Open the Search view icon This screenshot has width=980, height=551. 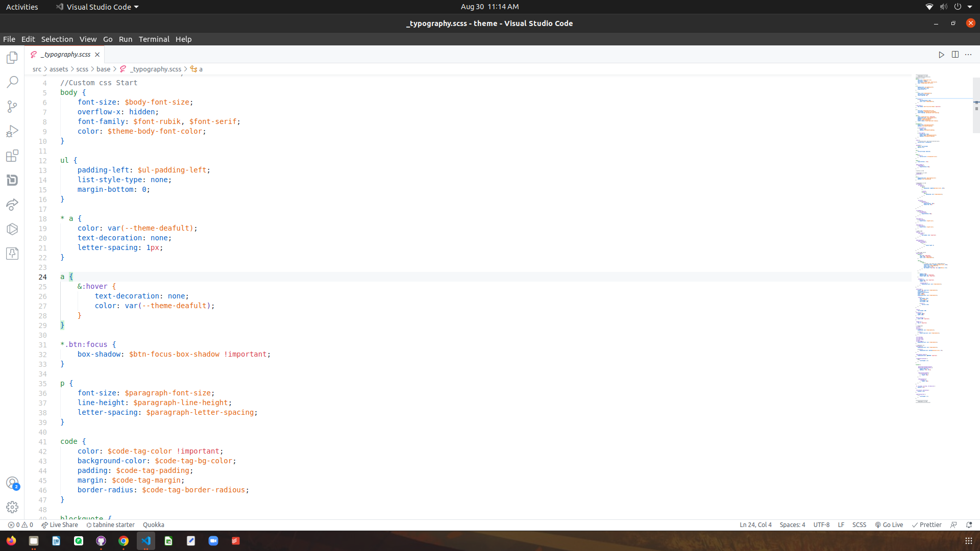click(12, 82)
